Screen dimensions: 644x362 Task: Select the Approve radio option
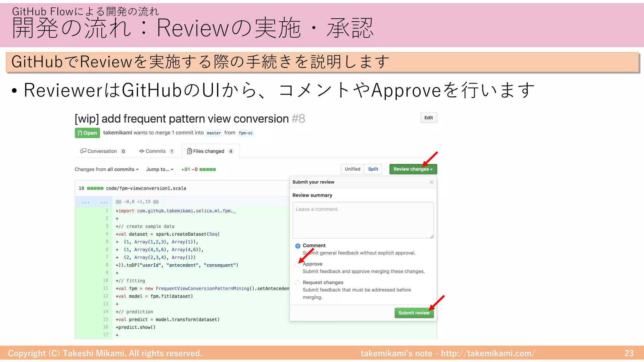click(298, 265)
